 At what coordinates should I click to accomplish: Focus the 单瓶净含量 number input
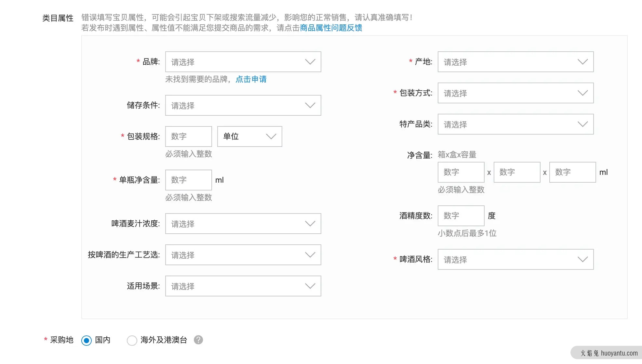coord(189,180)
